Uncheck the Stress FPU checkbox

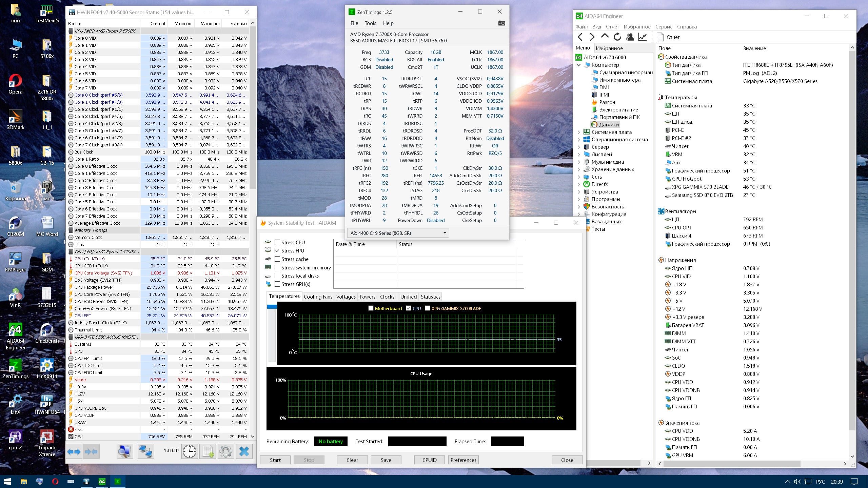277,250
